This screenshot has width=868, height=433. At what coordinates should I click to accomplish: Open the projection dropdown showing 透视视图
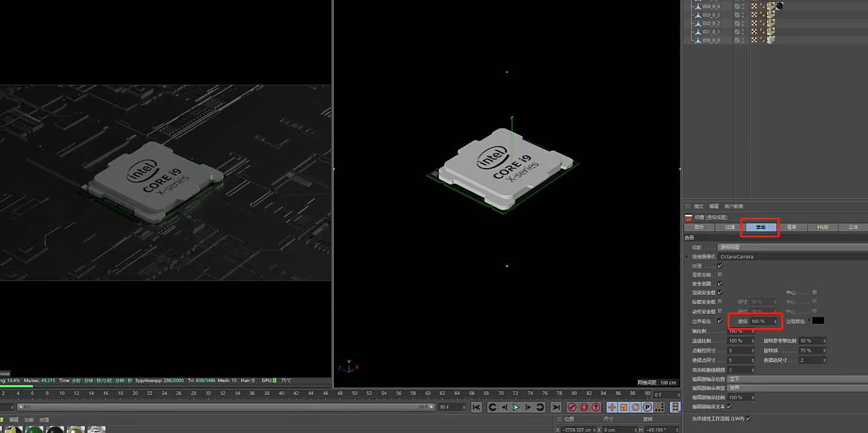coord(793,247)
